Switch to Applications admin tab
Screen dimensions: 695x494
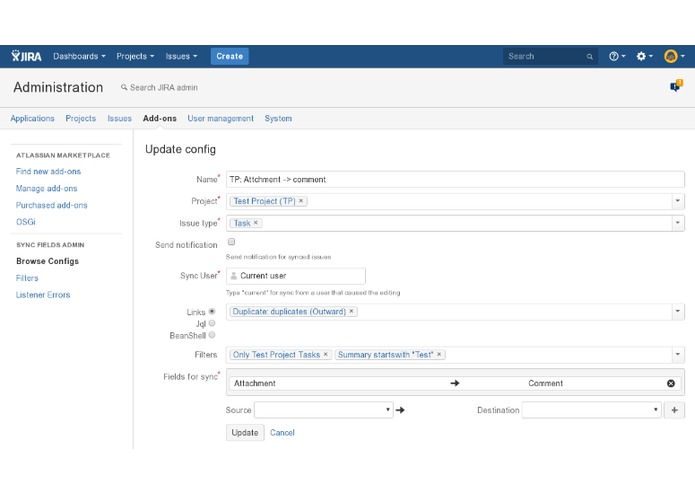(32, 118)
